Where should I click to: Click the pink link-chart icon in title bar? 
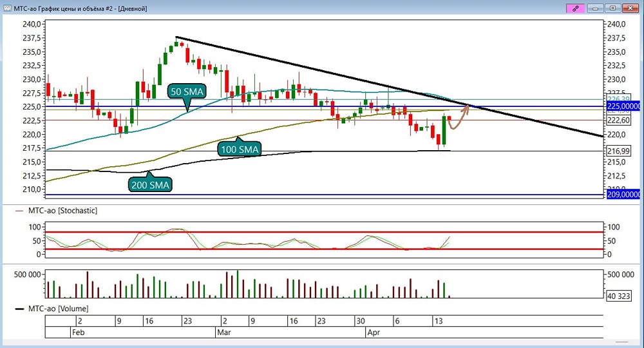point(575,8)
